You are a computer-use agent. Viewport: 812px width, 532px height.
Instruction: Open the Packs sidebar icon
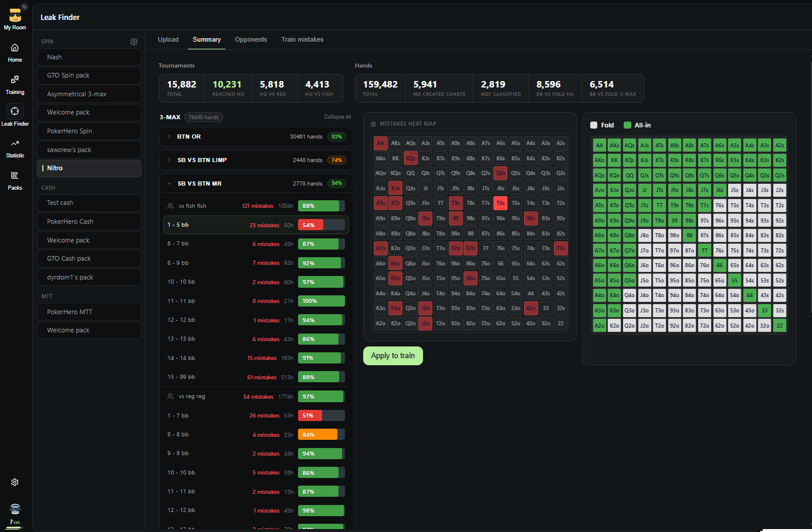coord(15,175)
